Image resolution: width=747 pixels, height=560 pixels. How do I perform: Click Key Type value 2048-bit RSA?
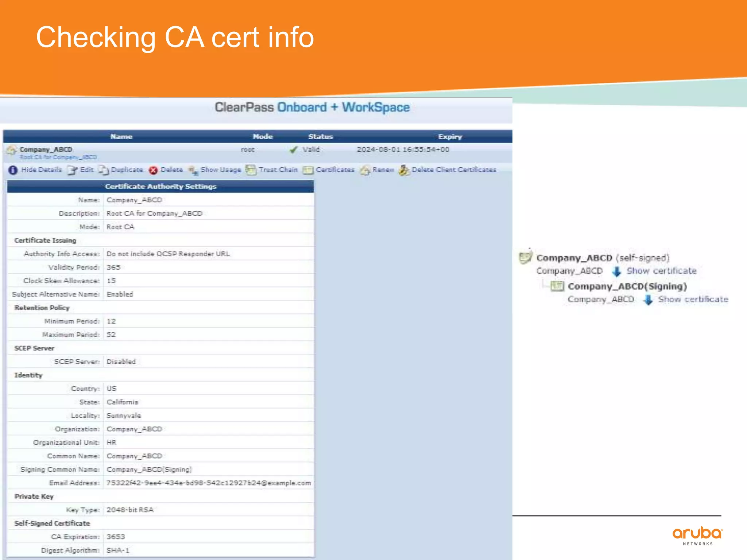[130, 510]
